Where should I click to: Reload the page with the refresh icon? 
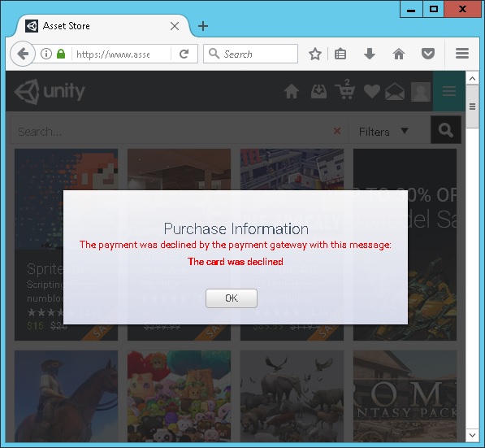[184, 54]
